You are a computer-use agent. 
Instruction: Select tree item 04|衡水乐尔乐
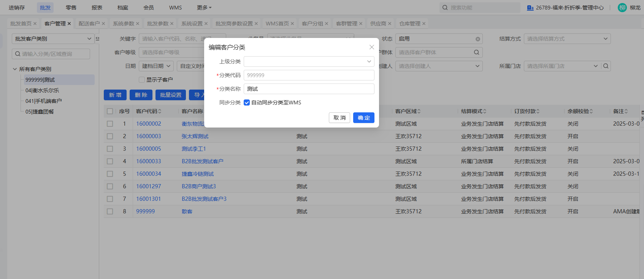pyautogui.click(x=42, y=90)
